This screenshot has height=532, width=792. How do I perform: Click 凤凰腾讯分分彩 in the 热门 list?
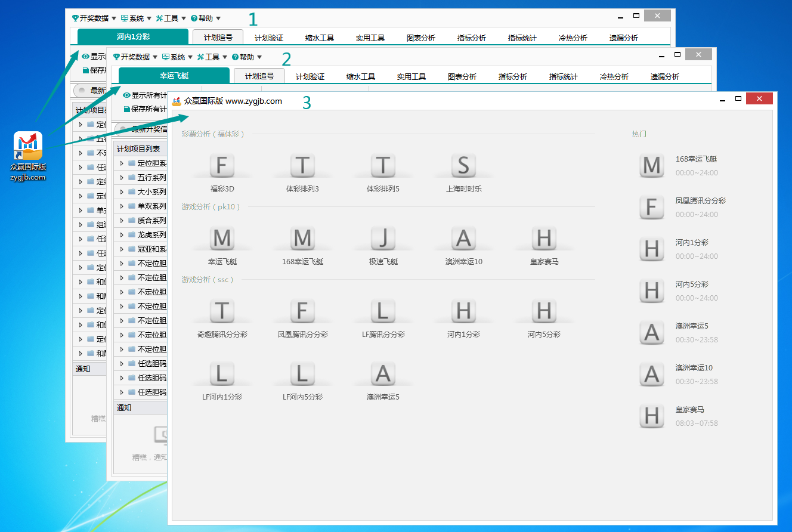700,201
